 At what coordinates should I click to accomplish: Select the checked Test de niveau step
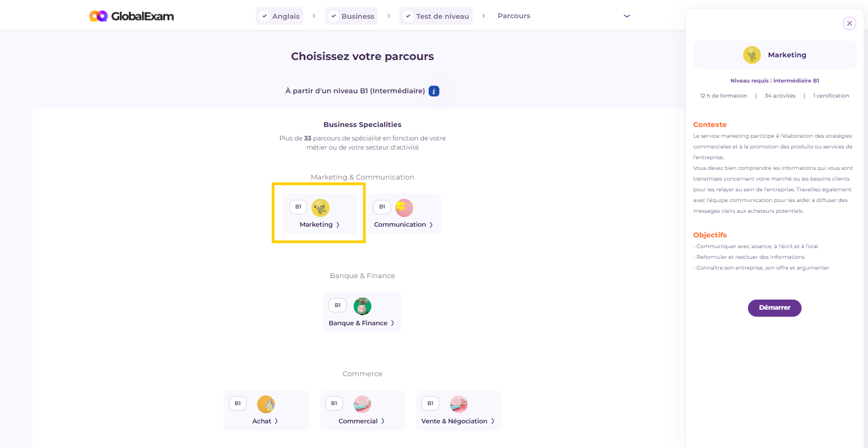[436, 16]
